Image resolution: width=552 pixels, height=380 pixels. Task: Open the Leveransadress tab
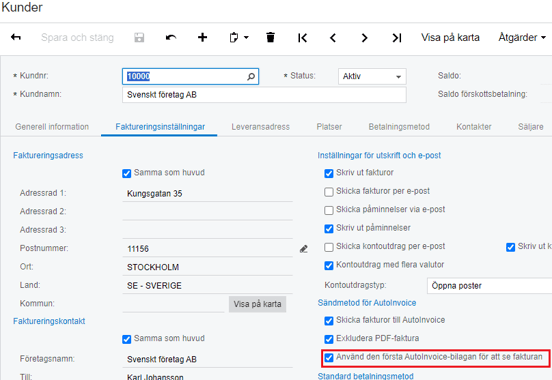tap(261, 127)
